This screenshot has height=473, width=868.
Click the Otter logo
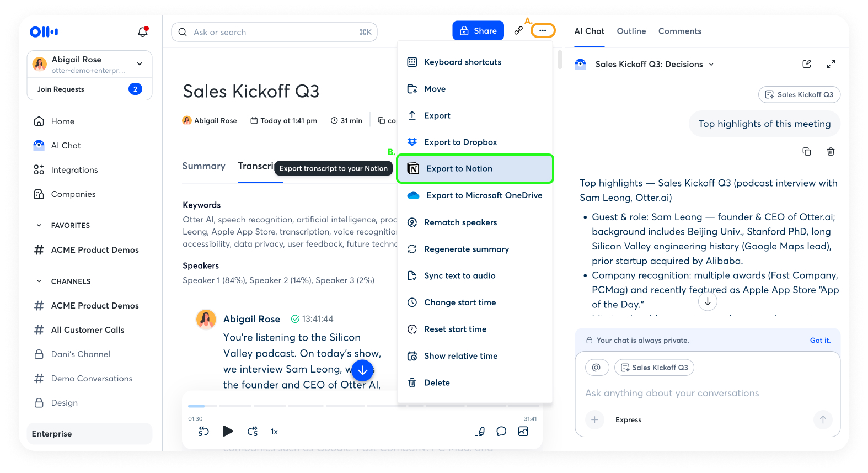tap(44, 32)
